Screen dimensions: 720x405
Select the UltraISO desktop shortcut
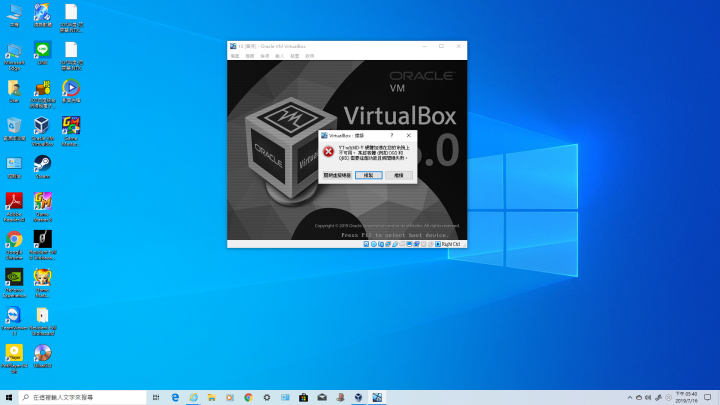coord(42,356)
